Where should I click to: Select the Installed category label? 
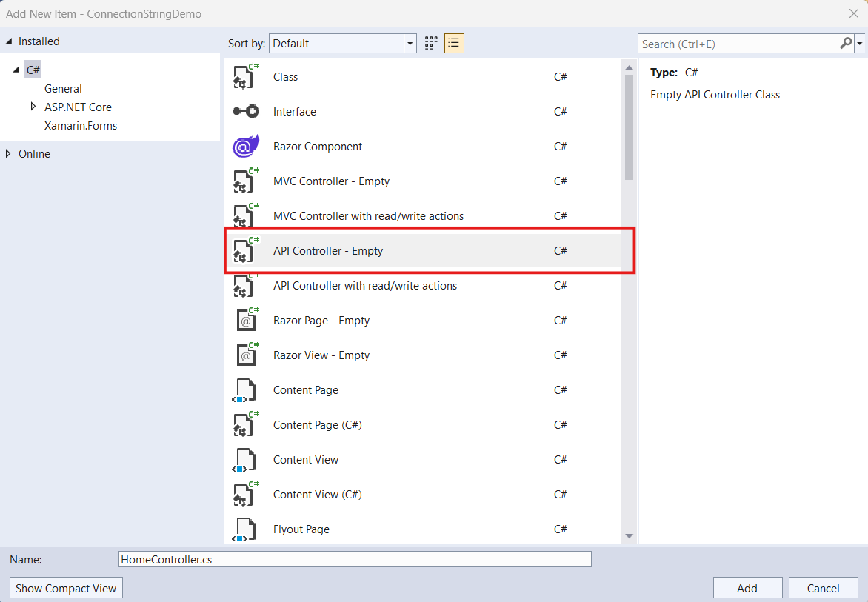click(x=39, y=41)
